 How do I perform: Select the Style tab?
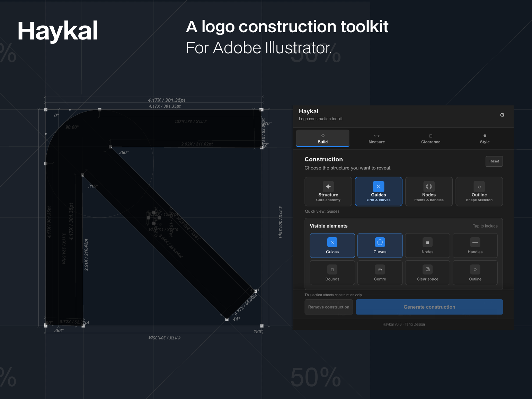point(485,139)
